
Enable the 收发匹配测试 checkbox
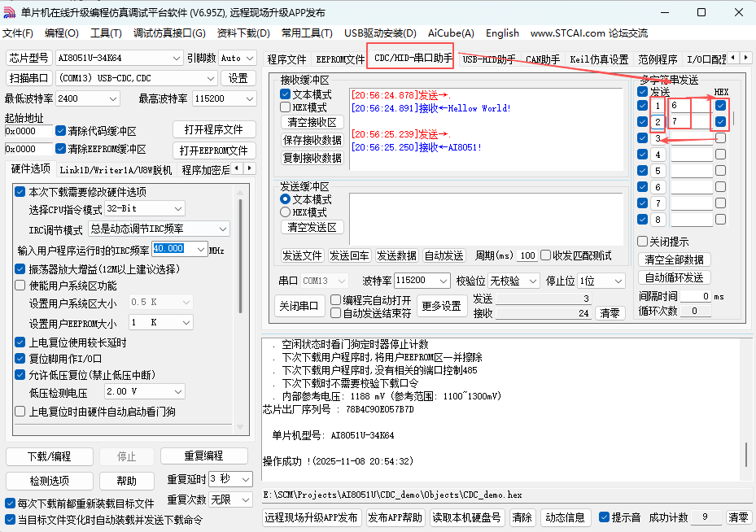pyautogui.click(x=547, y=255)
